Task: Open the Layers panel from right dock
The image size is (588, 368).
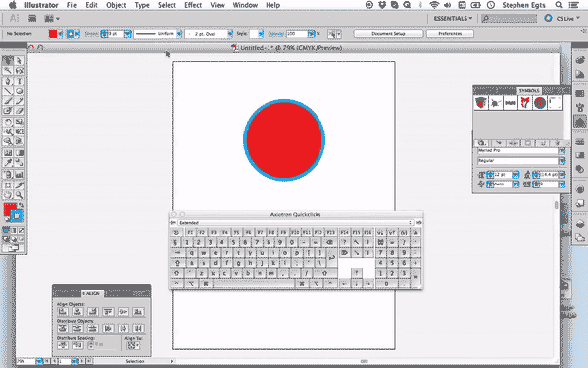Action: pos(580,223)
